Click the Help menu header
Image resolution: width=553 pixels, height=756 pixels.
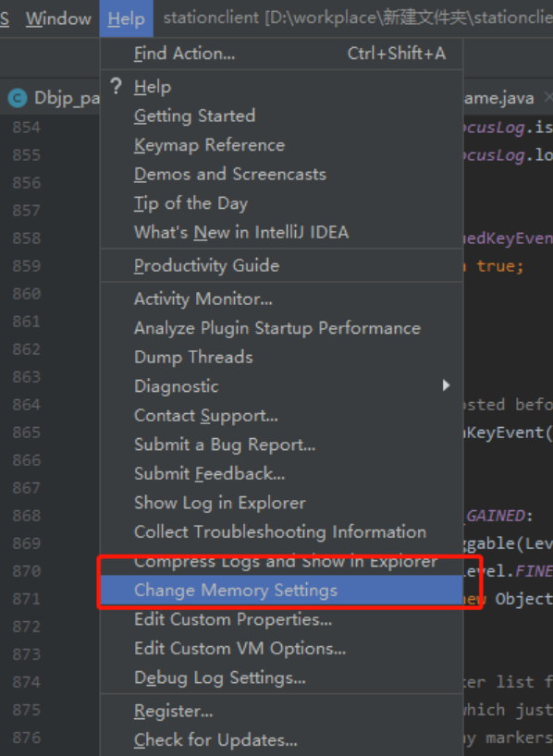pyautogui.click(x=126, y=18)
